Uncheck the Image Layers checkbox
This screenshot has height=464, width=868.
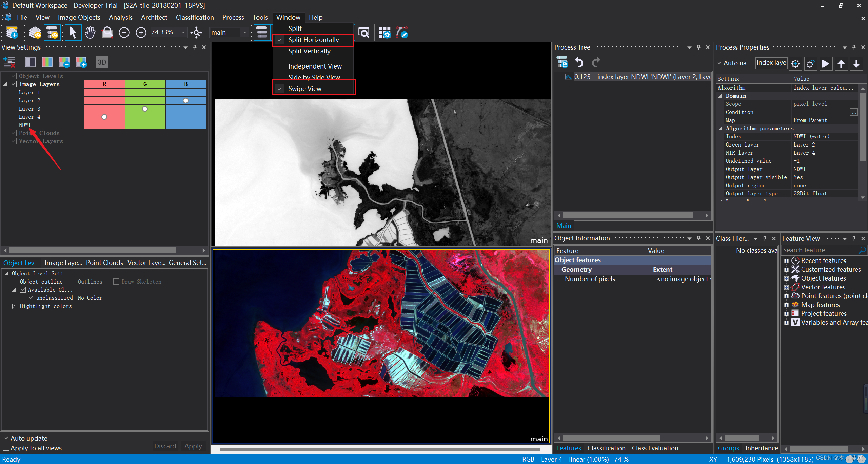click(x=14, y=84)
